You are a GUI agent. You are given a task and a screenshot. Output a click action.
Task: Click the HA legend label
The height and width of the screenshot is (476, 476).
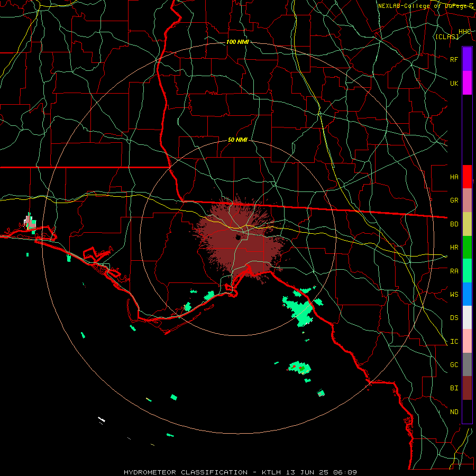coord(454,177)
